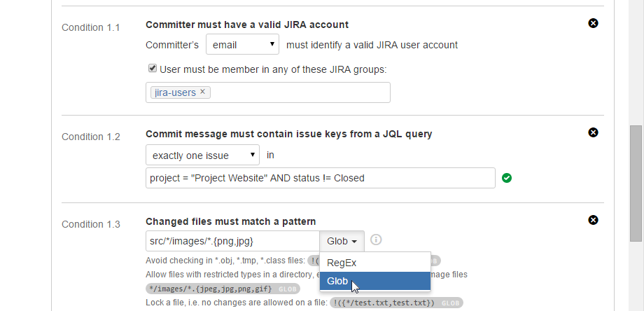Click the jira-users group label
Screen dimensions: 644x311
176,92
